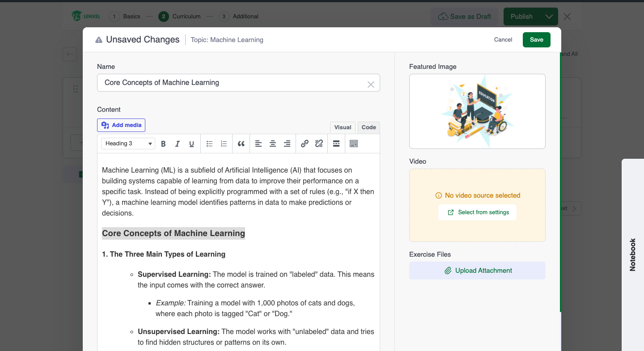This screenshot has width=644, height=351.
Task: Apply blockquote formatting
Action: click(241, 144)
